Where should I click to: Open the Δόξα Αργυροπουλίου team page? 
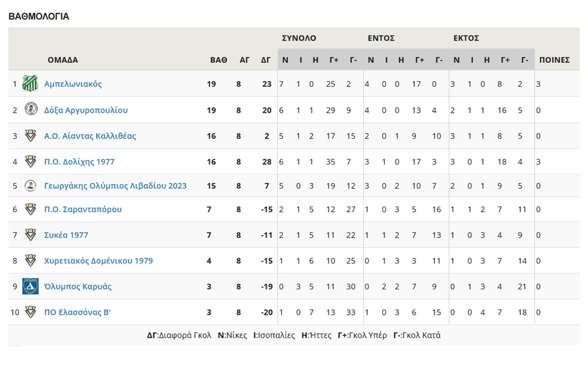click(86, 110)
